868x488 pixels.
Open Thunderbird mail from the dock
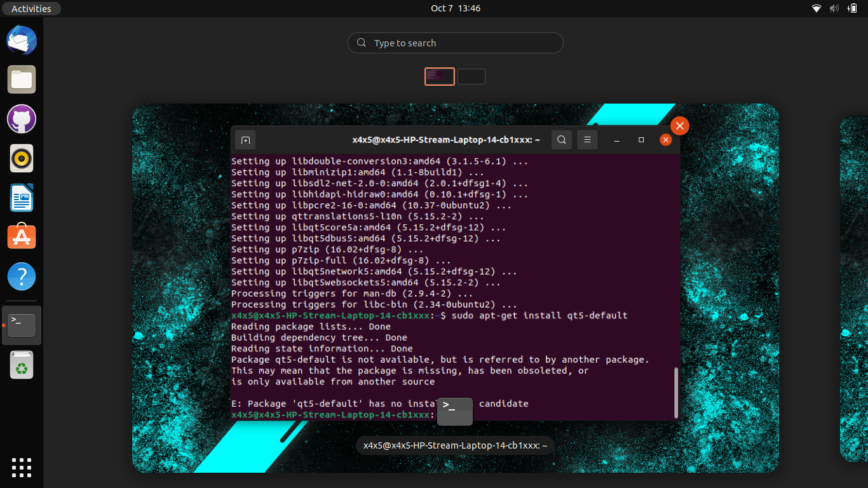click(x=21, y=40)
